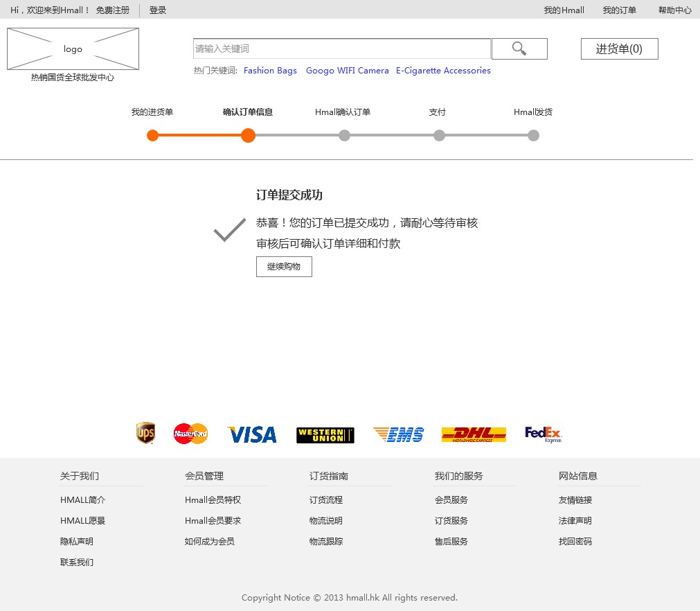Click the magnifying glass search button
This screenshot has width=700, height=611.
coord(519,48)
